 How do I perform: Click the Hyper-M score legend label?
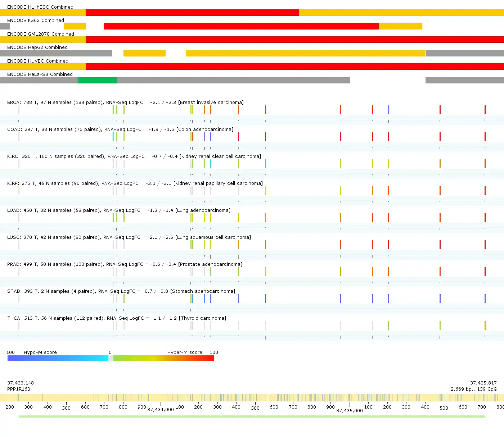[x=185, y=352]
